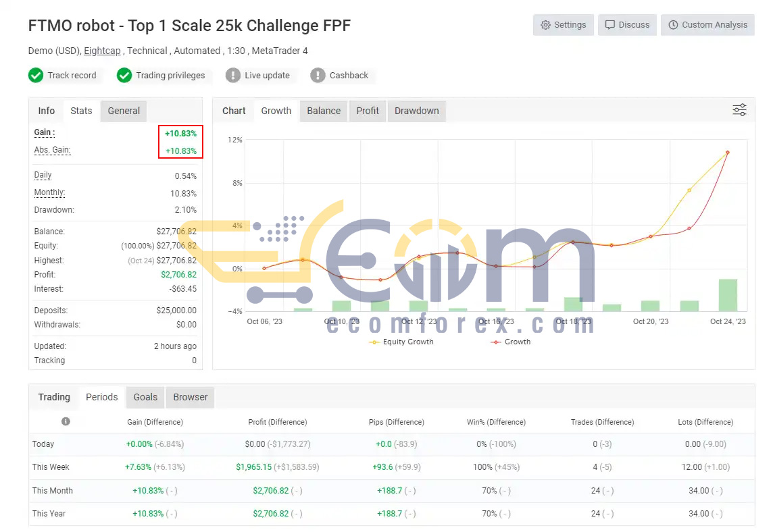The image size is (773, 532).
Task: Click the This Week gain +7.63%
Action: pyautogui.click(x=138, y=467)
